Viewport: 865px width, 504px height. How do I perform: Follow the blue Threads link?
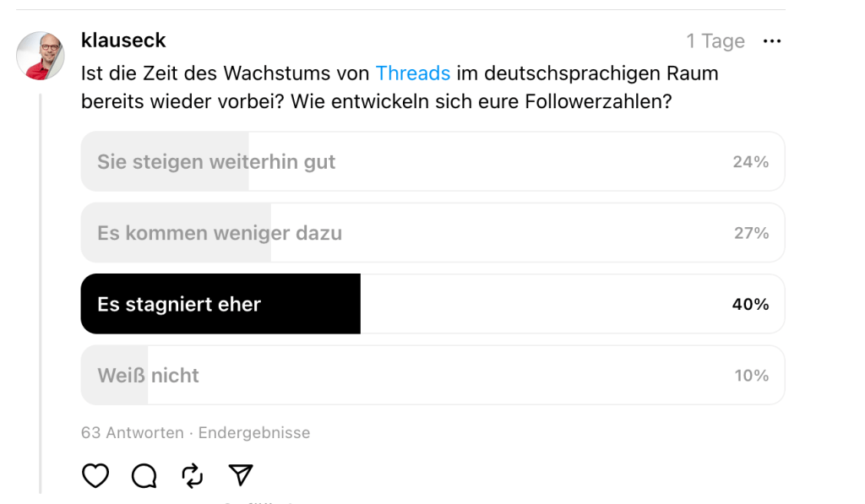[x=412, y=73]
